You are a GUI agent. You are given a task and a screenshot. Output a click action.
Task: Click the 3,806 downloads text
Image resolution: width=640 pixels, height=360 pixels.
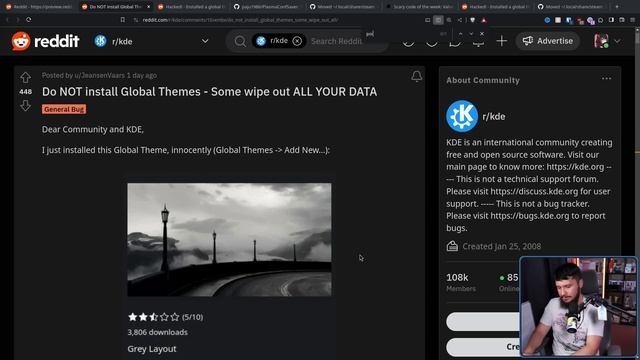(x=158, y=332)
